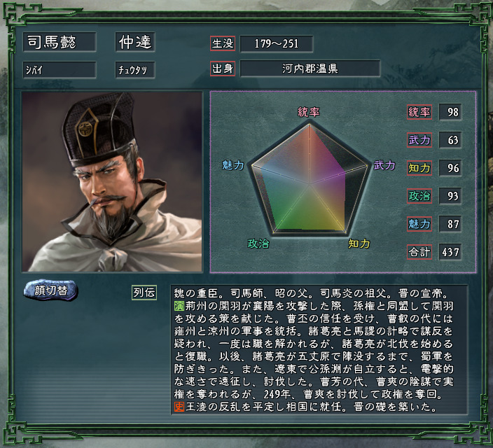Click the officer portrait image
Screen dimensions: 493x448
pyautogui.click(x=112, y=182)
